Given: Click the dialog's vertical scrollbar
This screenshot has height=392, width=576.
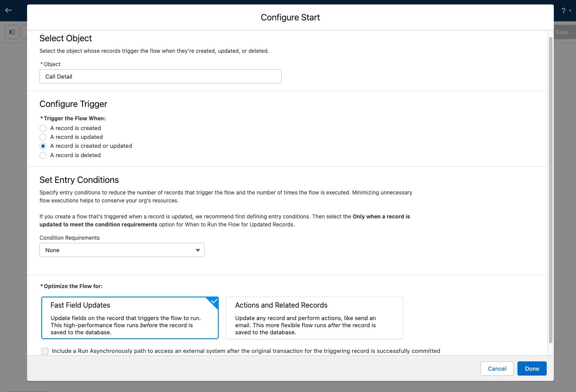Looking at the screenshot, I should 551,191.
